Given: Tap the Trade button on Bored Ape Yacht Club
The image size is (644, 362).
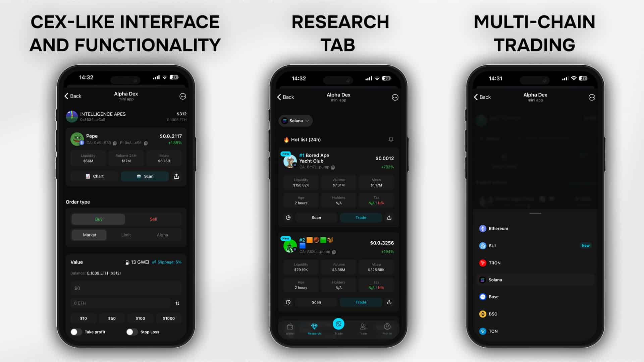Looking at the screenshot, I should pyautogui.click(x=361, y=217).
